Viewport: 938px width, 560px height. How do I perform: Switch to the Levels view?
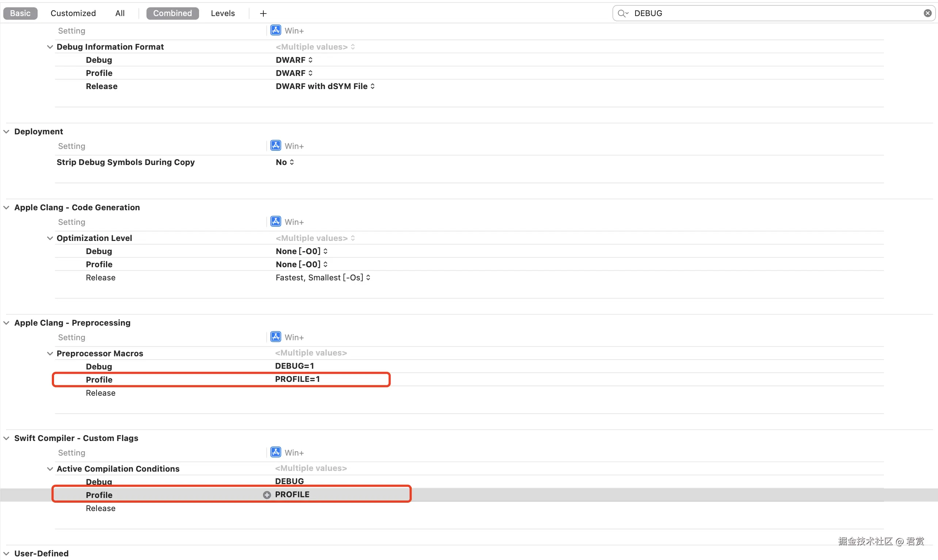click(222, 14)
